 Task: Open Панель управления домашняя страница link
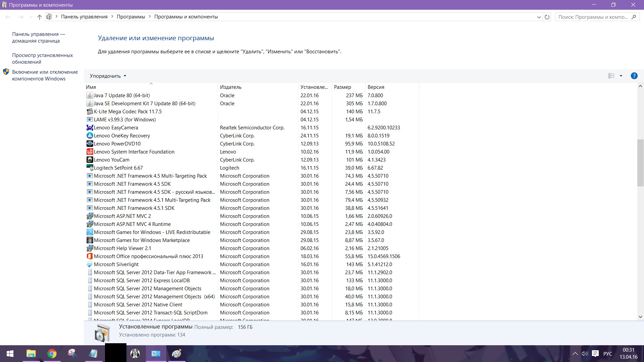[x=39, y=38]
